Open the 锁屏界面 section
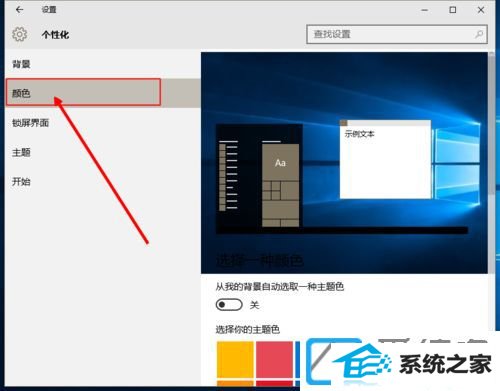The width and height of the screenshot is (500, 391). tap(30, 123)
